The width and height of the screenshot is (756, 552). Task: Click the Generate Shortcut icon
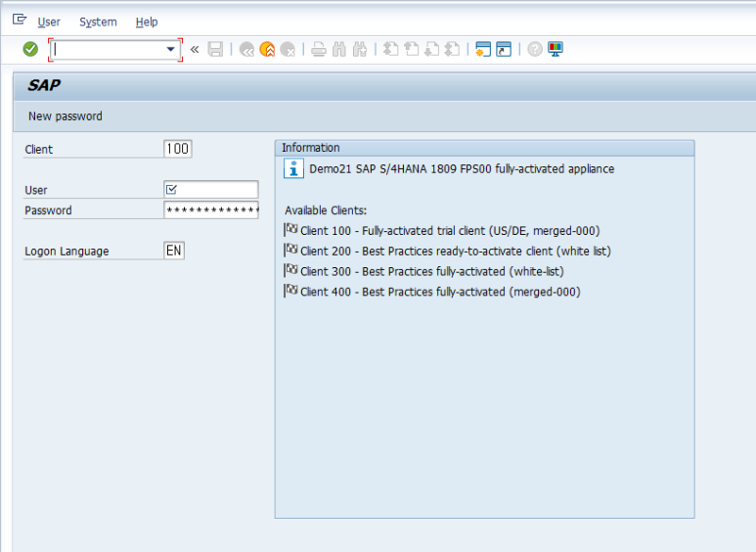tap(504, 49)
